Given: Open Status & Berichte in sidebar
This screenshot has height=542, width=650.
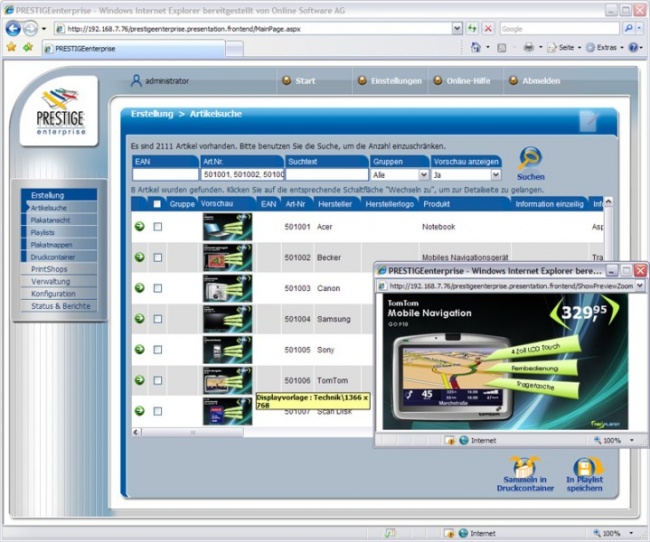Looking at the screenshot, I should point(61,306).
